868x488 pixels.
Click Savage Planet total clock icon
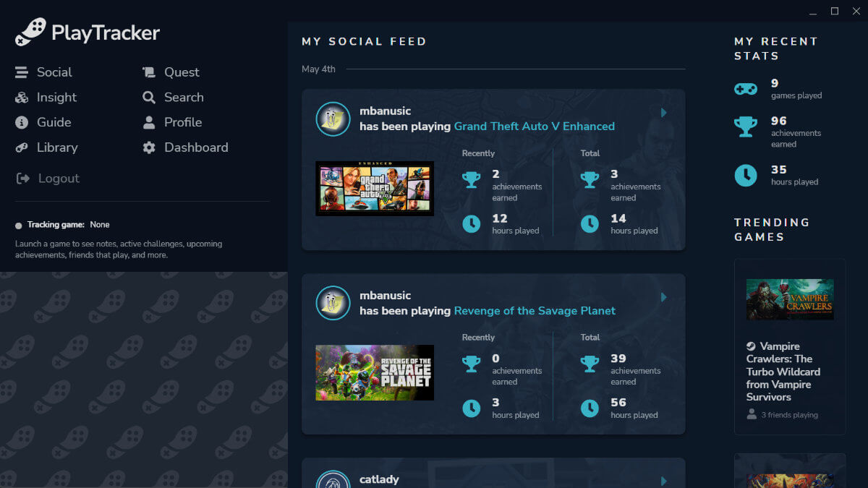[590, 408]
